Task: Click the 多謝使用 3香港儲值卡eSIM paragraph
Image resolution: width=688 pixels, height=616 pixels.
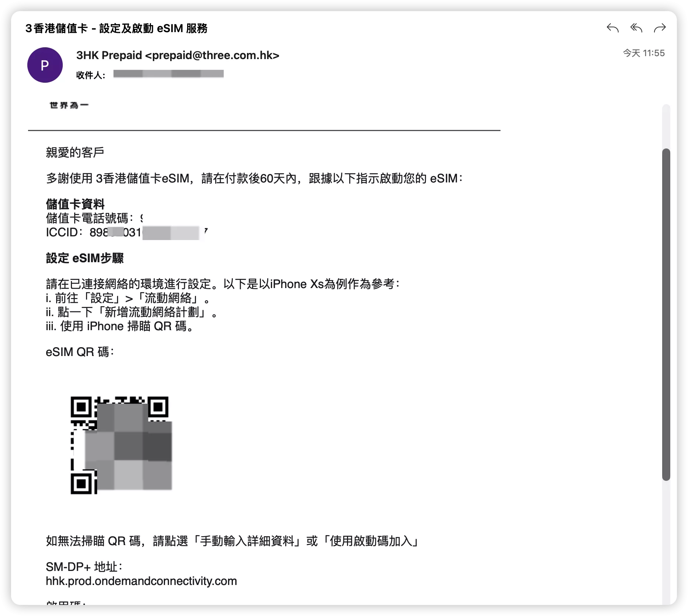Action: pos(254,178)
